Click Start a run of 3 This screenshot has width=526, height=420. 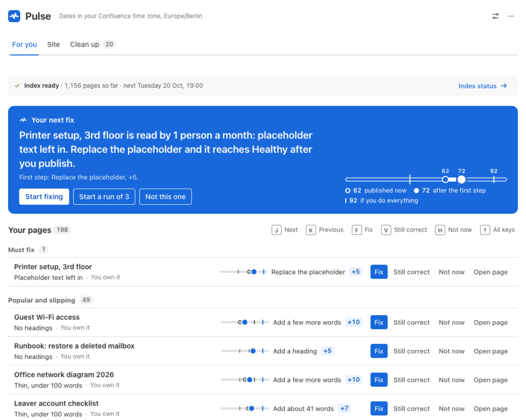coord(104,197)
